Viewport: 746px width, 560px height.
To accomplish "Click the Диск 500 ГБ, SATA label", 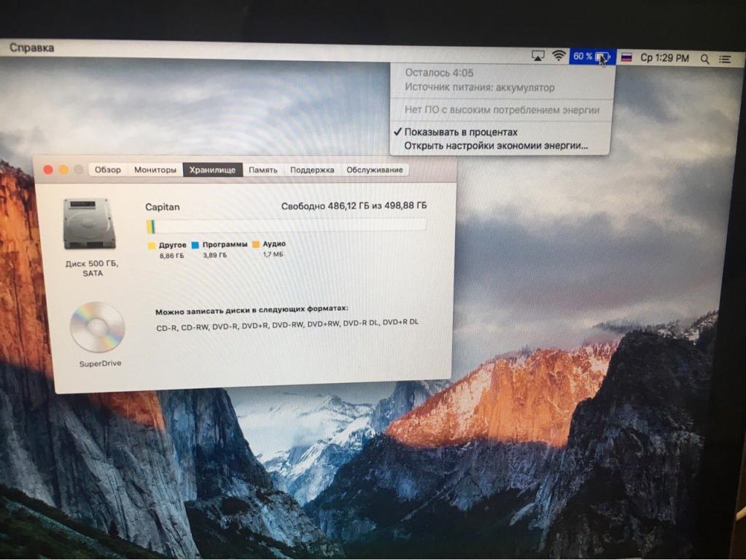I will (x=92, y=268).
